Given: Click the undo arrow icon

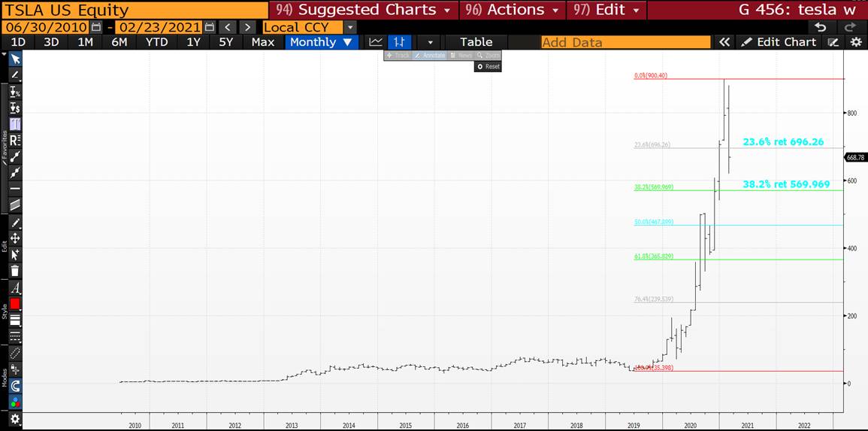Looking at the screenshot, I should pos(821,27).
